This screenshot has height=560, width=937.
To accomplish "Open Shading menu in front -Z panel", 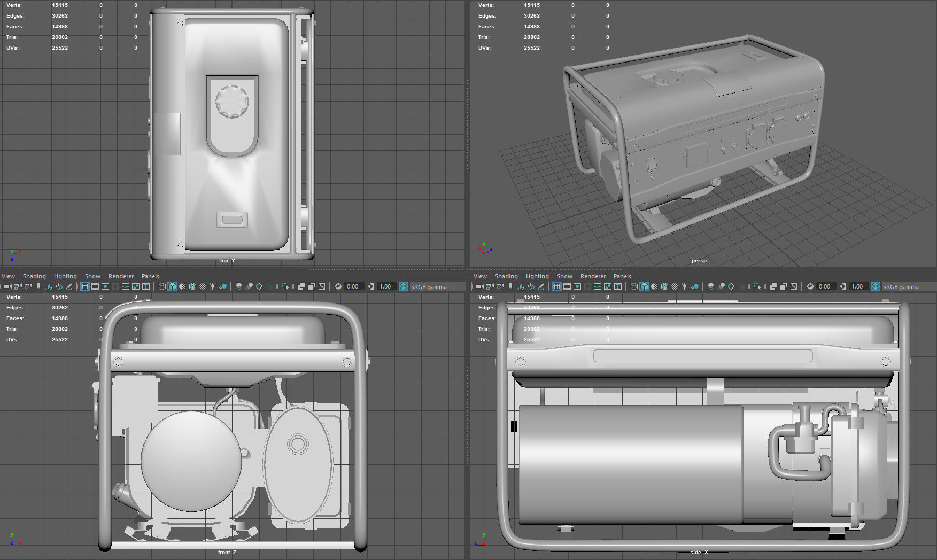I will click(x=34, y=276).
